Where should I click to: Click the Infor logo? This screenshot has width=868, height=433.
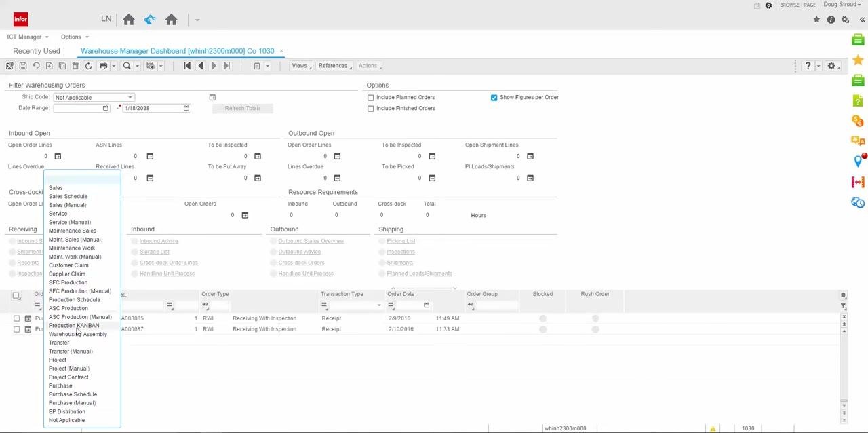point(20,20)
